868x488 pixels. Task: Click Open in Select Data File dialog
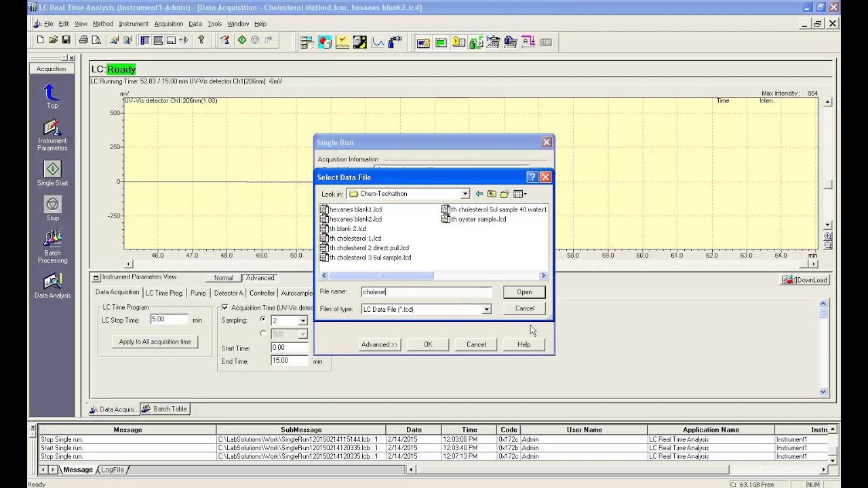(x=524, y=292)
